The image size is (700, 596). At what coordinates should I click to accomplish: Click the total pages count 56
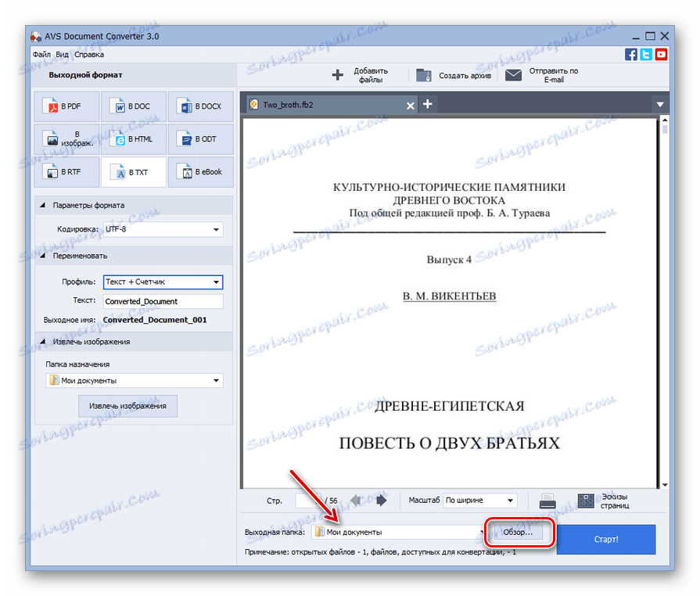[x=333, y=501]
